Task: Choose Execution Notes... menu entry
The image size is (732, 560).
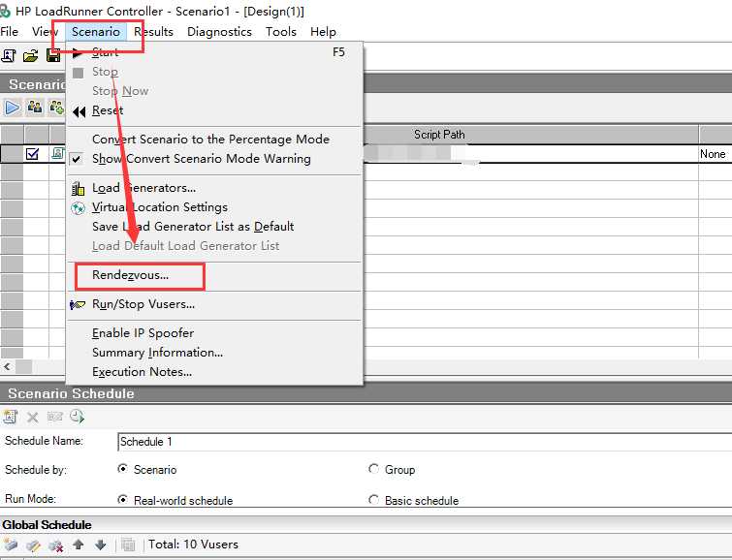Action: [214, 372]
